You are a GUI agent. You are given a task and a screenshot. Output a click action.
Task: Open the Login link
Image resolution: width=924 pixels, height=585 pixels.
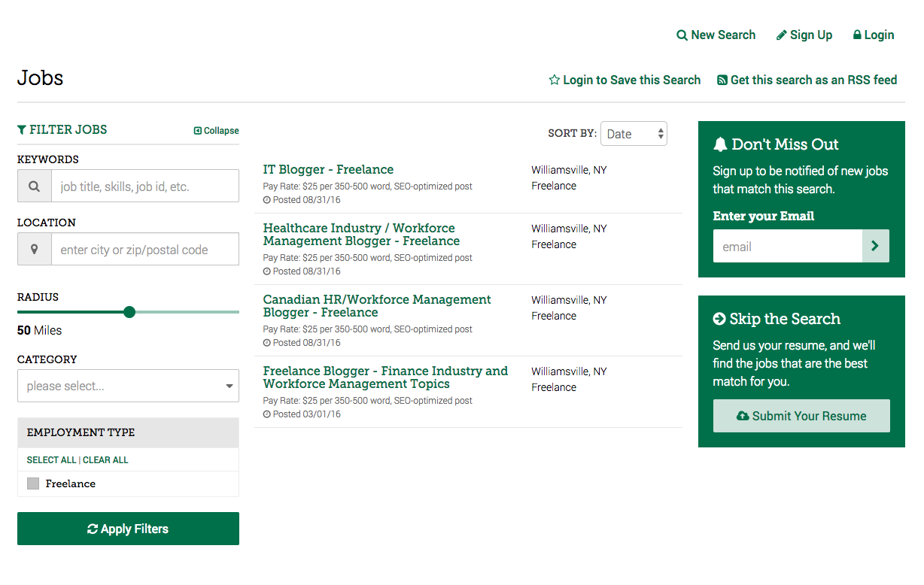click(874, 35)
